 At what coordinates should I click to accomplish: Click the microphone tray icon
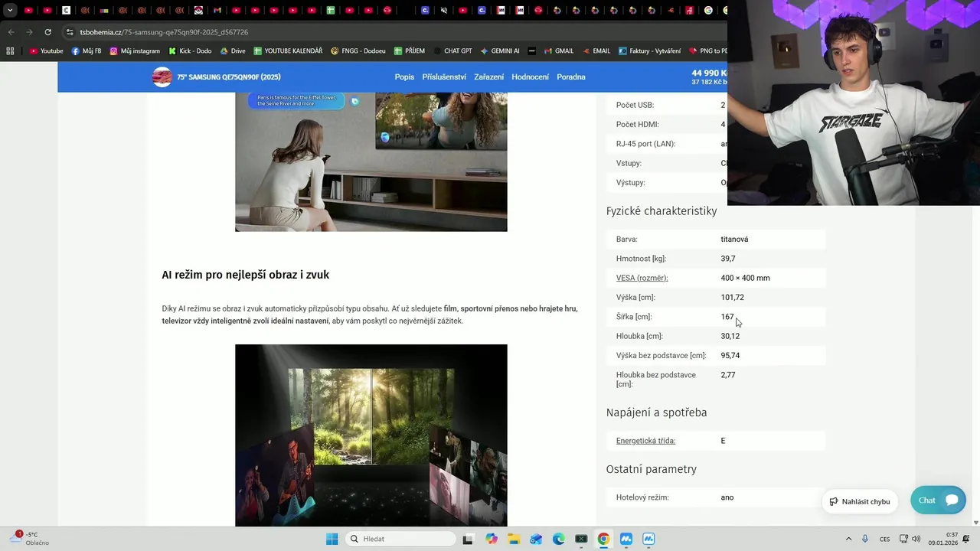(x=865, y=539)
